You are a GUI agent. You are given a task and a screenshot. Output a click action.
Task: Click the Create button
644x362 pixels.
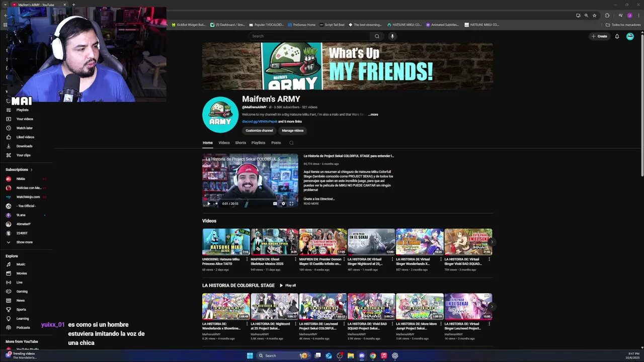[599, 36]
